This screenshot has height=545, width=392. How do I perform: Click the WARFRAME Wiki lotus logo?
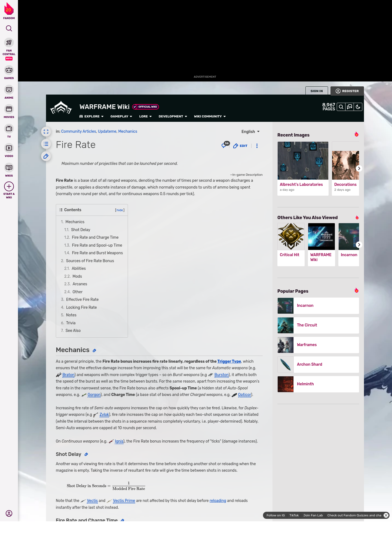(x=61, y=108)
